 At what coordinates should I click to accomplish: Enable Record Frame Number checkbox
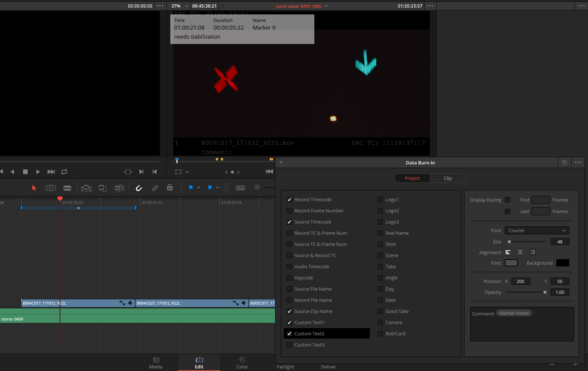(289, 211)
